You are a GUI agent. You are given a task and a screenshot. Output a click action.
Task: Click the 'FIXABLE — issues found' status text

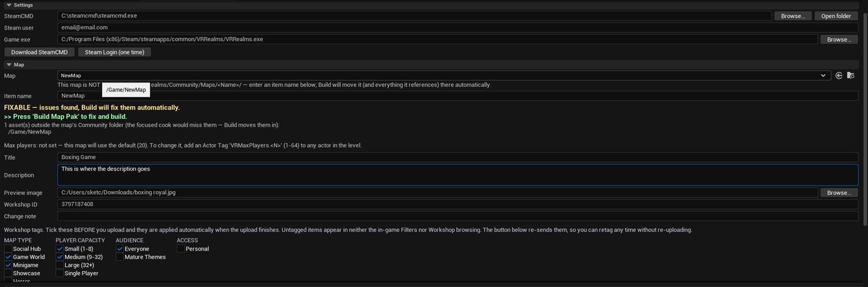(x=92, y=107)
